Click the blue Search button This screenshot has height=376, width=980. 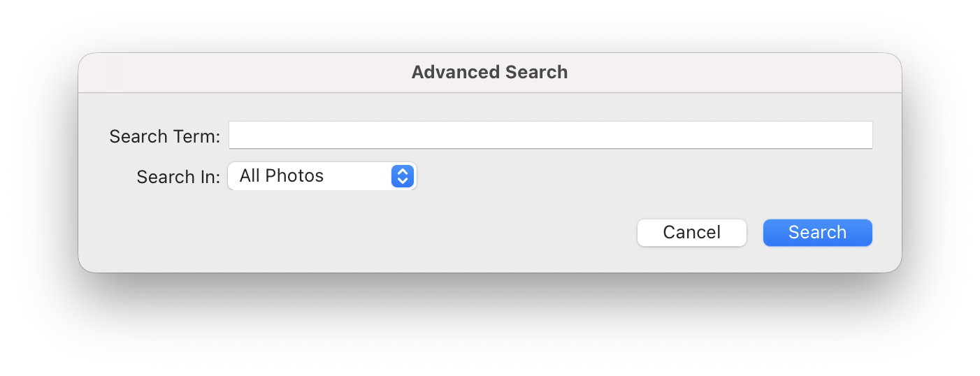point(817,233)
